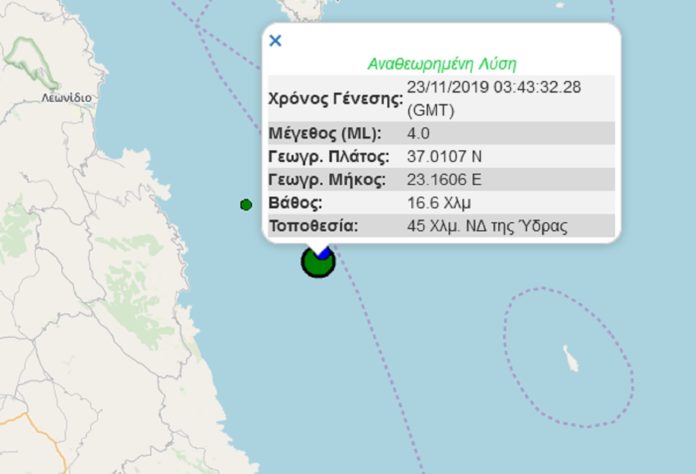Click the Χρόνος Γένεσης label
The height and width of the screenshot is (474, 696).
[x=335, y=98]
